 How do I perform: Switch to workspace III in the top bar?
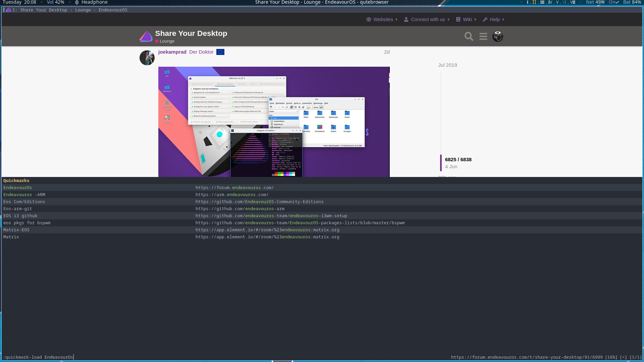point(542,2)
